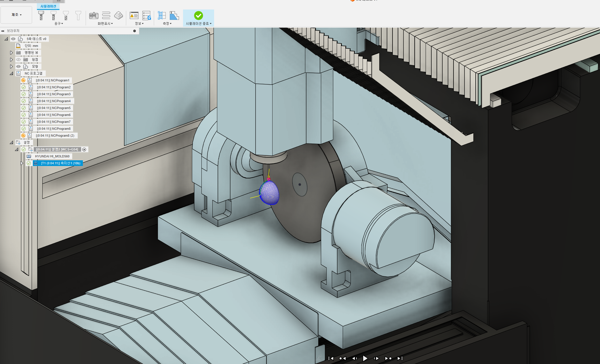Hide the 모형 folder using its eye icon
The height and width of the screenshot is (364, 600).
pyautogui.click(x=18, y=66)
